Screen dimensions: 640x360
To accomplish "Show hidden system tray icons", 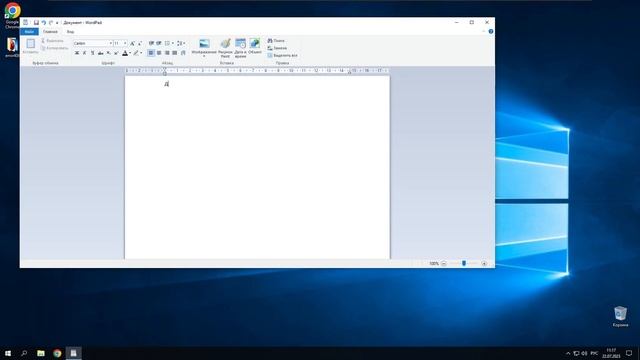I will click(568, 353).
